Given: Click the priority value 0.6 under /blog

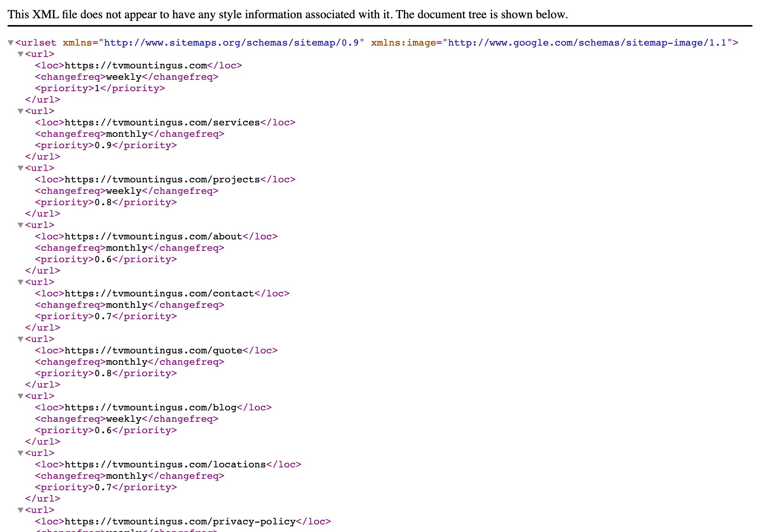Looking at the screenshot, I should pos(103,430).
